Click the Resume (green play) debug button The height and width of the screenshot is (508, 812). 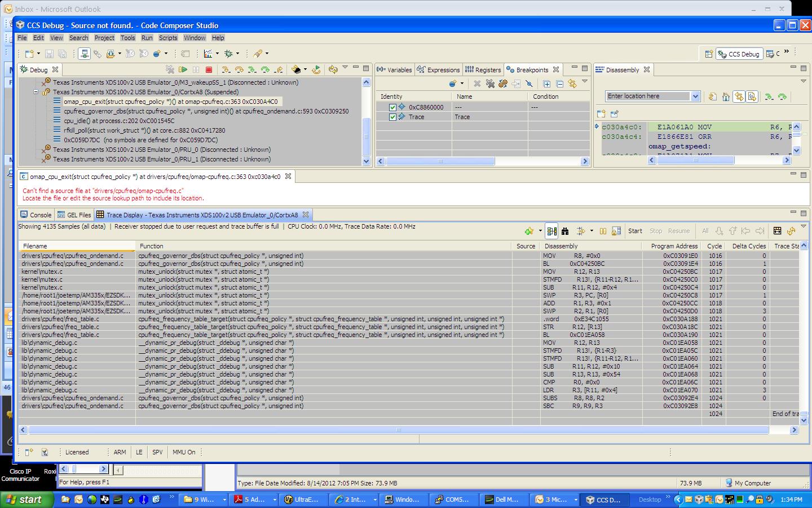pyautogui.click(x=183, y=69)
